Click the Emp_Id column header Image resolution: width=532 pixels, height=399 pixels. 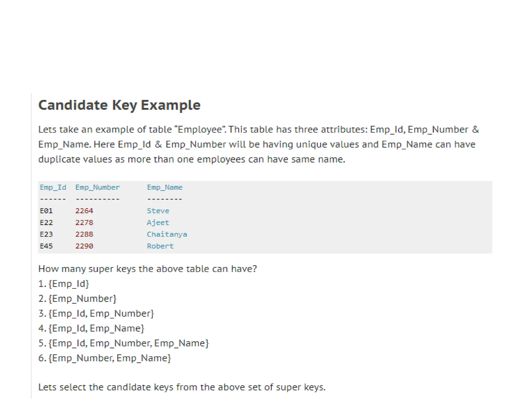(x=53, y=187)
